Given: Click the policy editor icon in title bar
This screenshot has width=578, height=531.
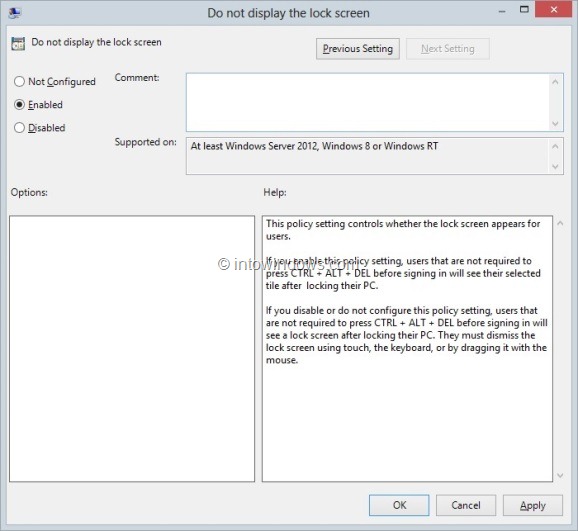Looking at the screenshot, I should [14, 13].
